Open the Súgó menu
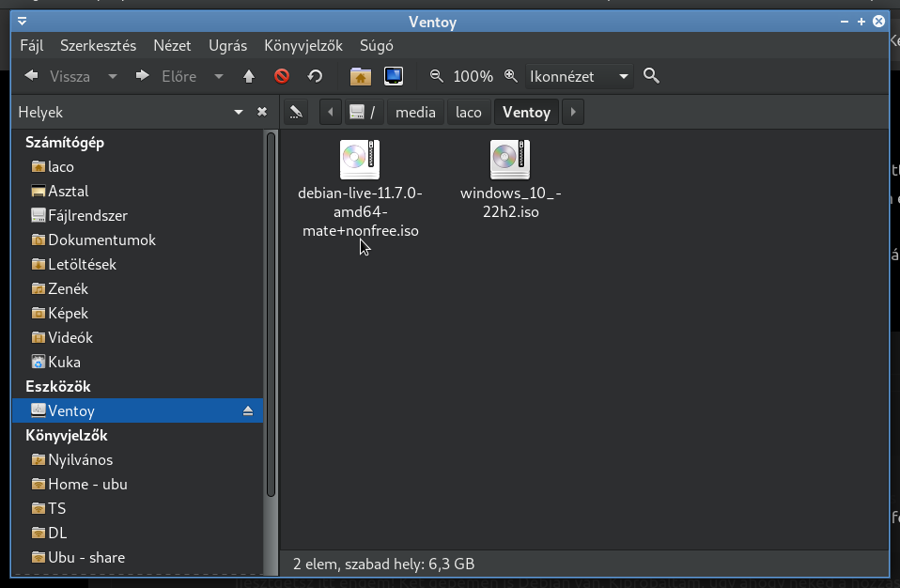 click(377, 46)
